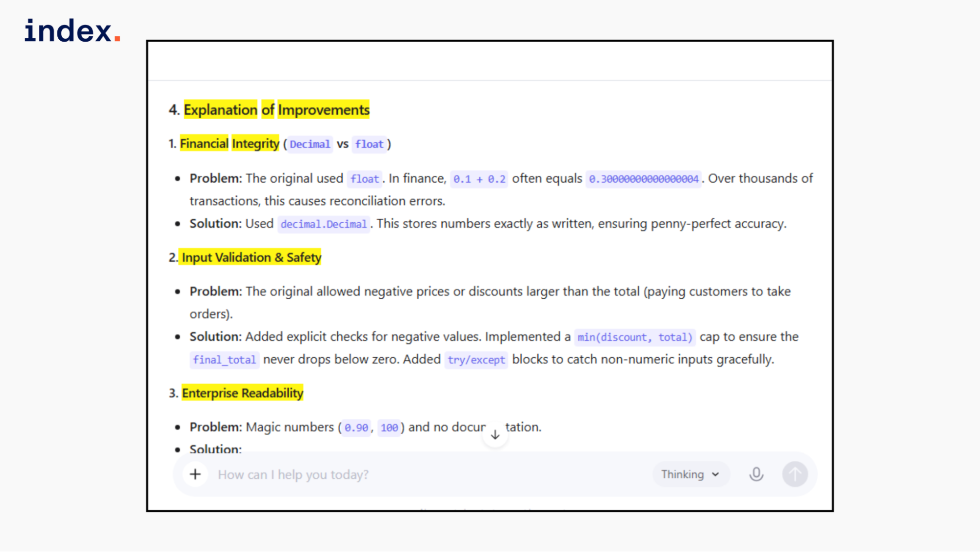Click the decimal.Decimal code snippet
Screen dimensions: 980x552
[323, 224]
